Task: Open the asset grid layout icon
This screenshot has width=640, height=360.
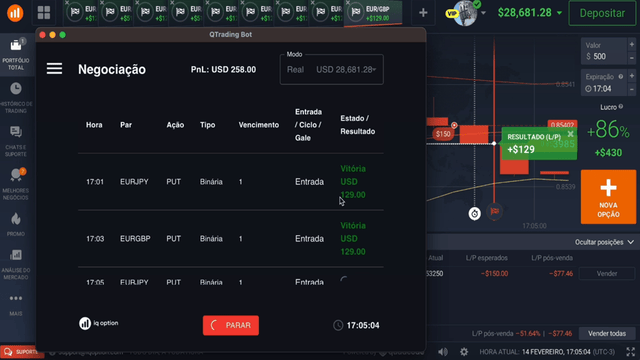Action: pyautogui.click(x=44, y=13)
